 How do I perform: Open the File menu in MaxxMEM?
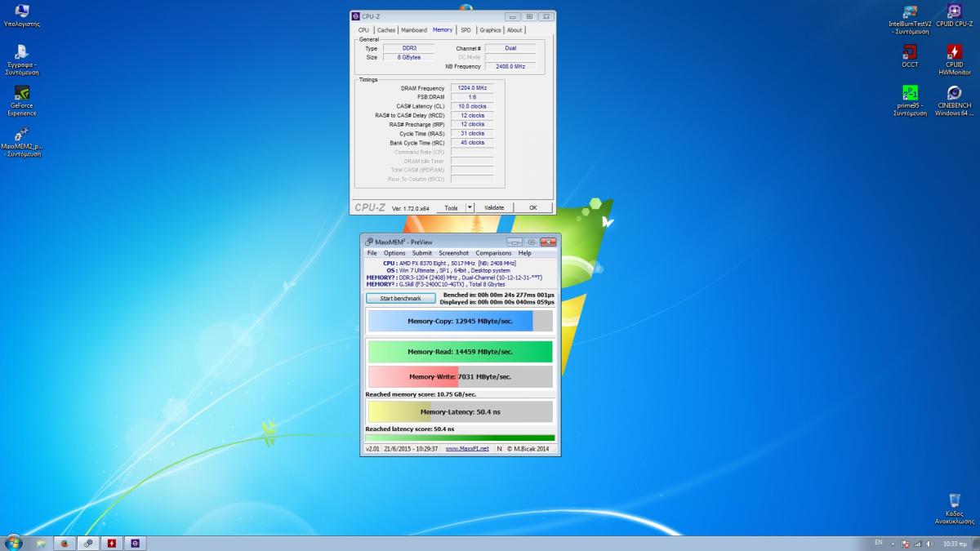point(372,253)
